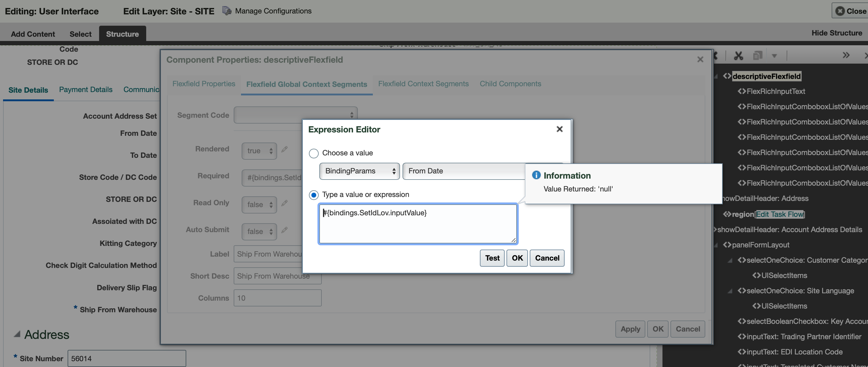Screen dimensions: 868x367
Task: Select the panelFormLayout tree item
Action: pyautogui.click(x=761, y=245)
